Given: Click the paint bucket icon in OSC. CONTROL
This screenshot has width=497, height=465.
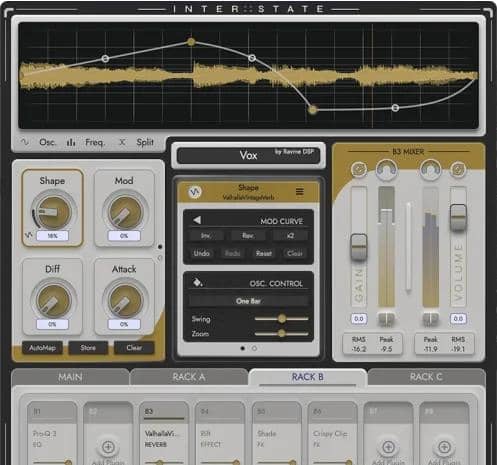Looking at the screenshot, I should click(x=197, y=282).
